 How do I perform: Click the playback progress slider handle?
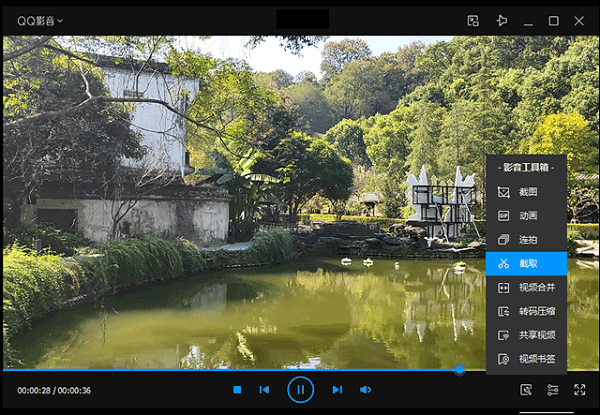pyautogui.click(x=459, y=370)
